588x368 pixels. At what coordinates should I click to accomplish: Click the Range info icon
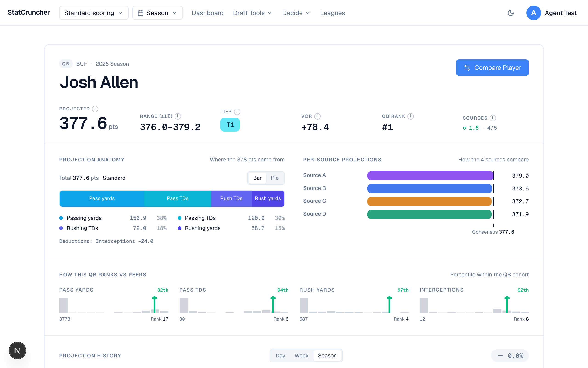pyautogui.click(x=178, y=116)
